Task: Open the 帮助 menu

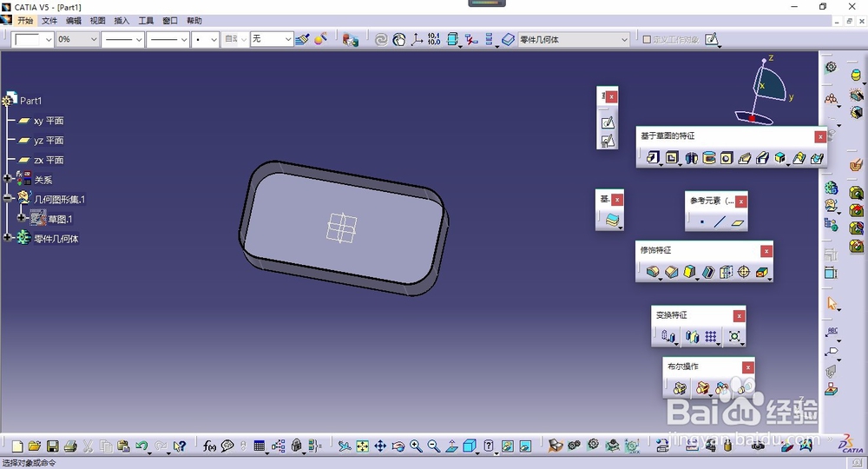Action: (x=194, y=21)
